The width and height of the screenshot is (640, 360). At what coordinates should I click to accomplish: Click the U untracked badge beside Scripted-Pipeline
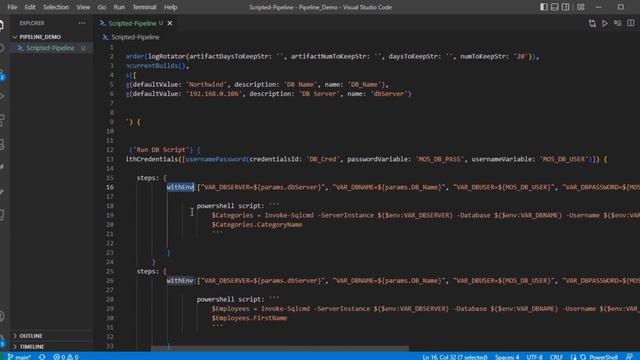(83, 48)
